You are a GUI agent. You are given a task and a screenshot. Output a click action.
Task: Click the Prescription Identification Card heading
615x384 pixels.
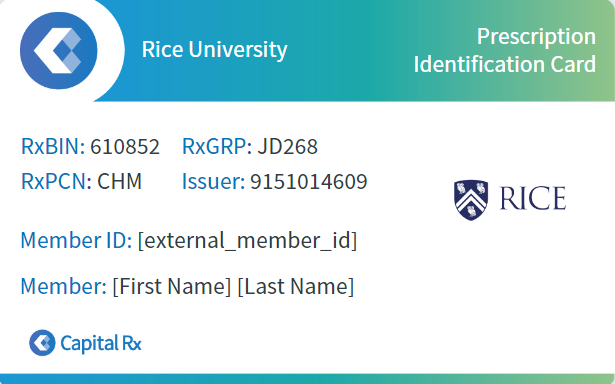pyautogui.click(x=505, y=50)
